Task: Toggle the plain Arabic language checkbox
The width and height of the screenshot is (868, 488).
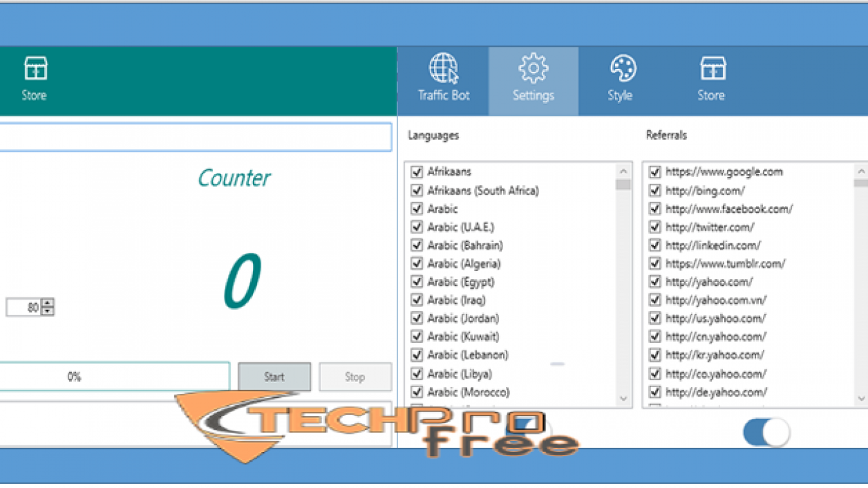Action: point(417,209)
